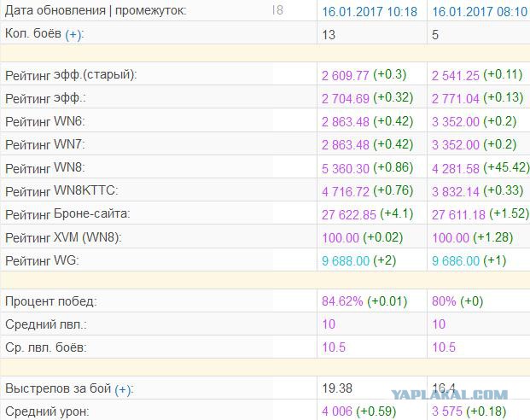Screen dimensions: 530x420
Task: Expand shots per battle plus link
Action: click(123, 390)
